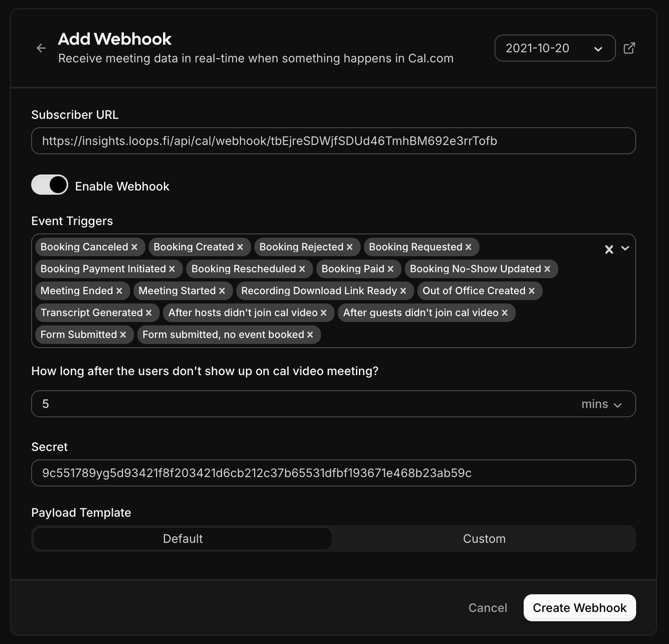Remove the Booking Rejected trigger
The image size is (669, 644).
(349, 247)
